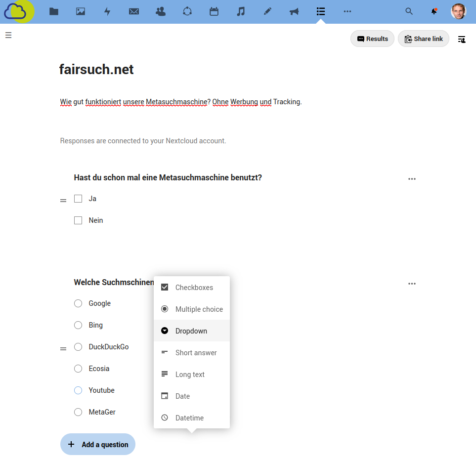Viewport: 476px width, 460px height.
Task: Choose 'Dropdown' as the question type
Action: [192, 331]
